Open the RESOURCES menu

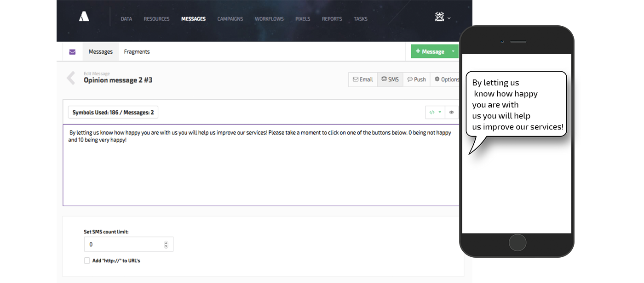pos(156,19)
